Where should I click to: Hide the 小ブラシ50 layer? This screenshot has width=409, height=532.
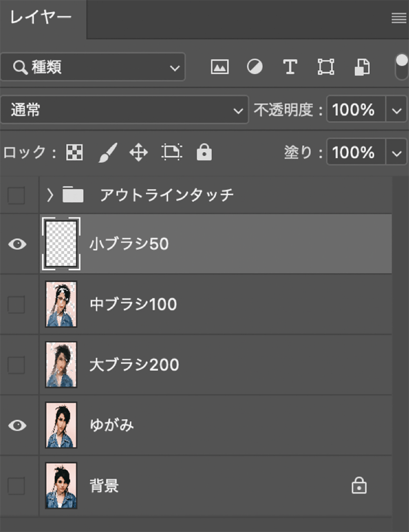pos(17,244)
